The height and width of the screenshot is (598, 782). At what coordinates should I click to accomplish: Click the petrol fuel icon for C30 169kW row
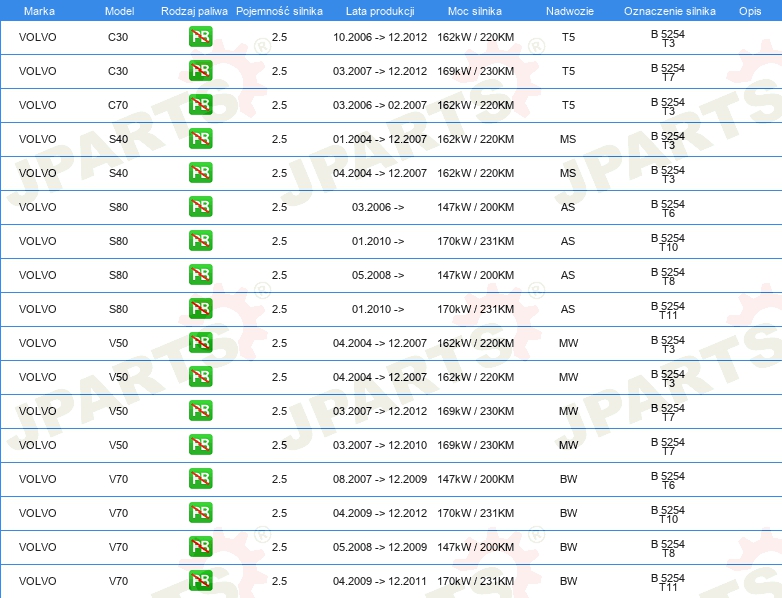(200, 71)
